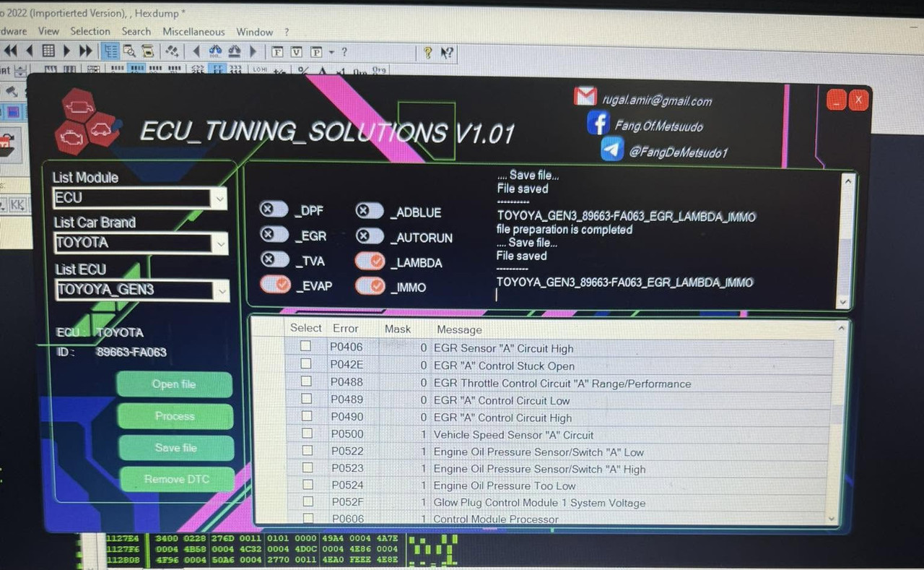Open the Selection menu in the hex editor

click(x=90, y=31)
